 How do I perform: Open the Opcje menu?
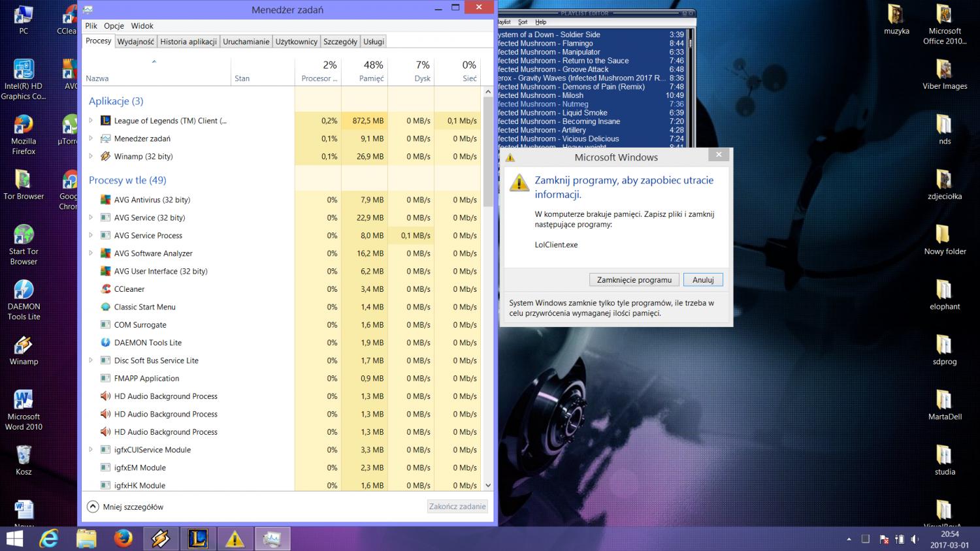114,26
